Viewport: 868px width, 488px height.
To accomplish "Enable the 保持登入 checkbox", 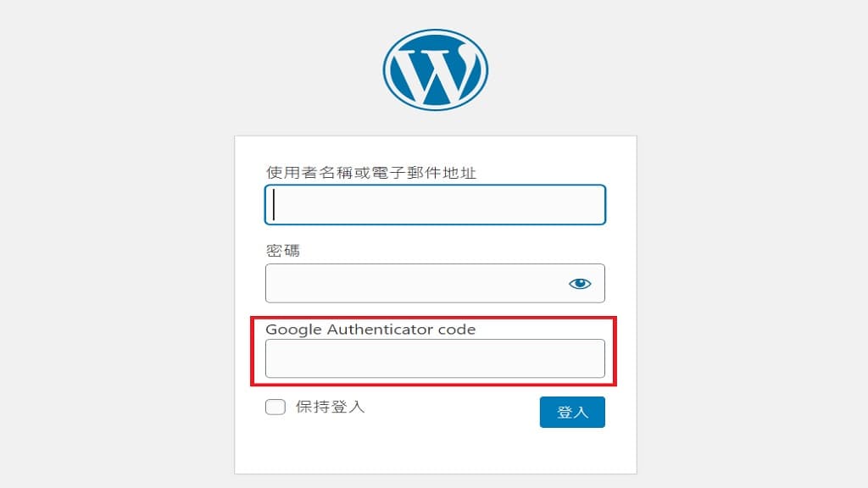I will (x=275, y=408).
